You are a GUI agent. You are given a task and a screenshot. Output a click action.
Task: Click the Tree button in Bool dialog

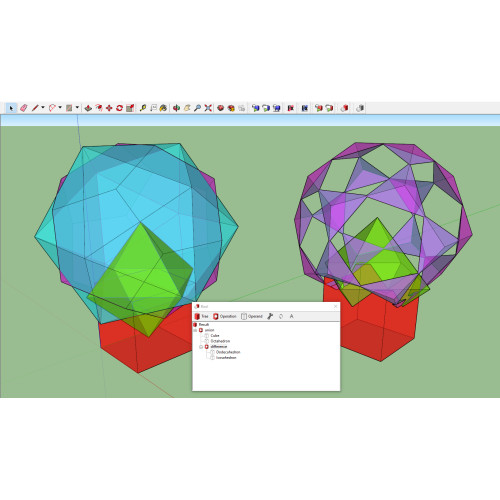coord(201,316)
